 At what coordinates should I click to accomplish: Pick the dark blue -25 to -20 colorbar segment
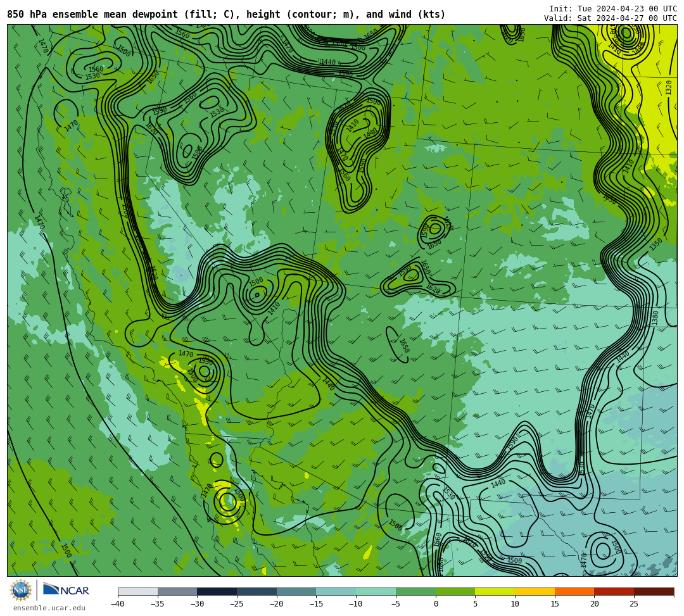click(x=257, y=591)
